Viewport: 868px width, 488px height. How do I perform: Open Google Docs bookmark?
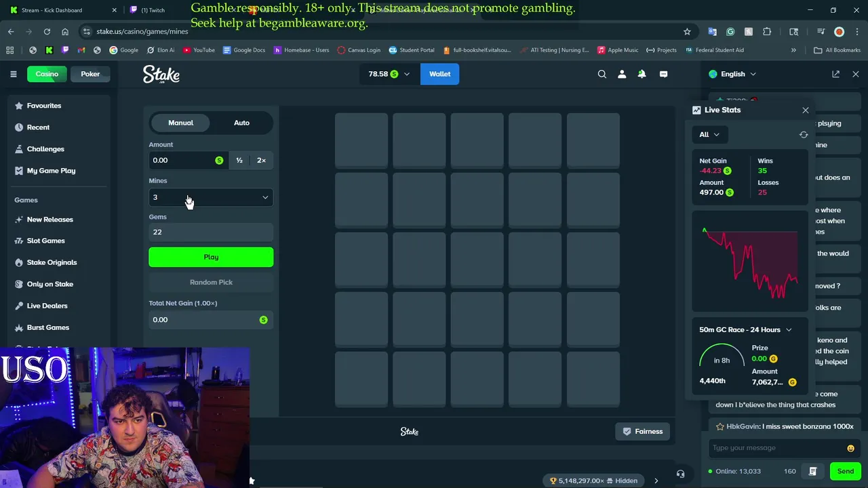244,50
